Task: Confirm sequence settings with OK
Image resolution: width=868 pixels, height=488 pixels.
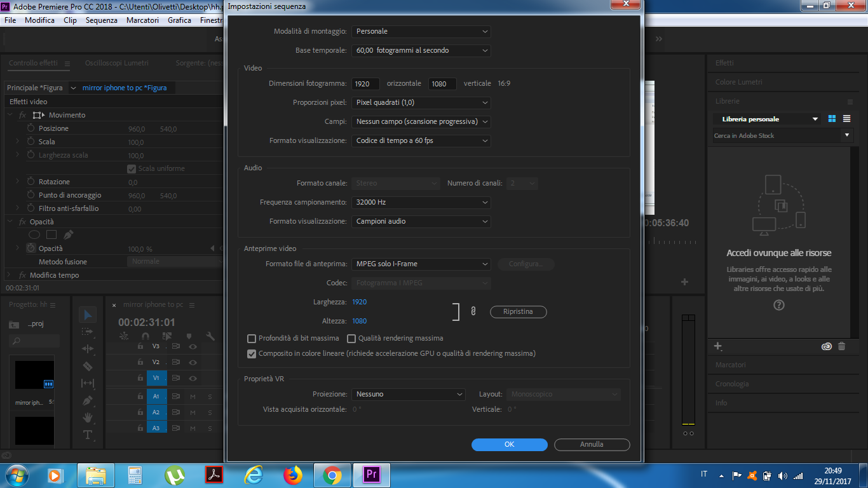Action: (509, 444)
